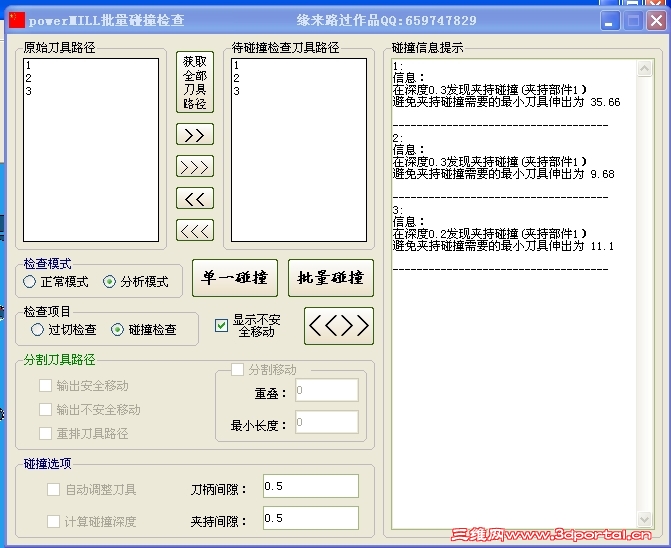The image size is (671, 548).
Task: Click the 重叠 input field
Action: coord(327,390)
